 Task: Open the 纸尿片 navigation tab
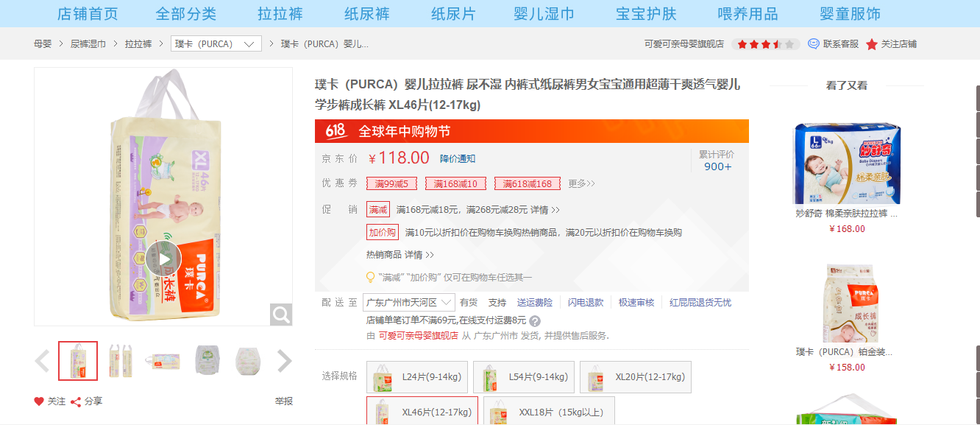pos(453,13)
